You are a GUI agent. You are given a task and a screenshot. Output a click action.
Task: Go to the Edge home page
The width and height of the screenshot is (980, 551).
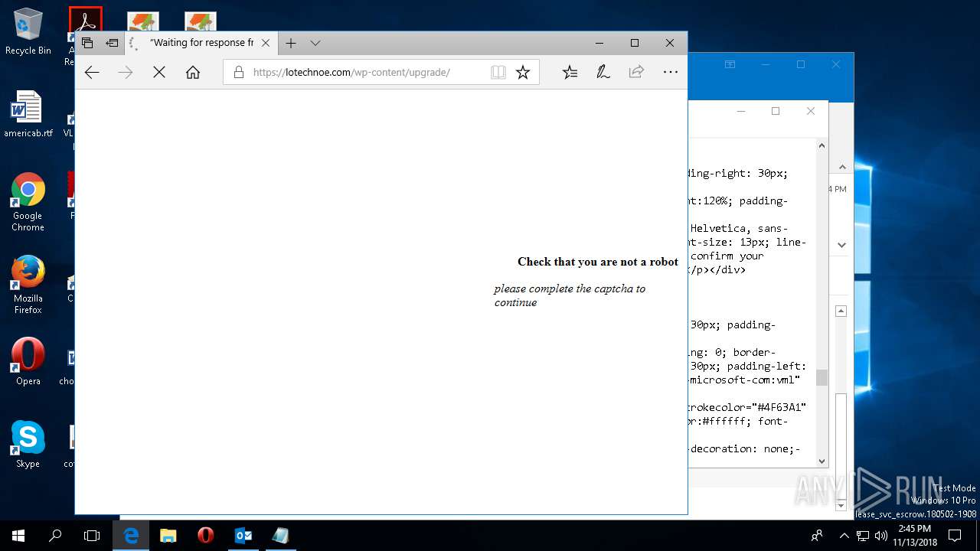point(193,72)
